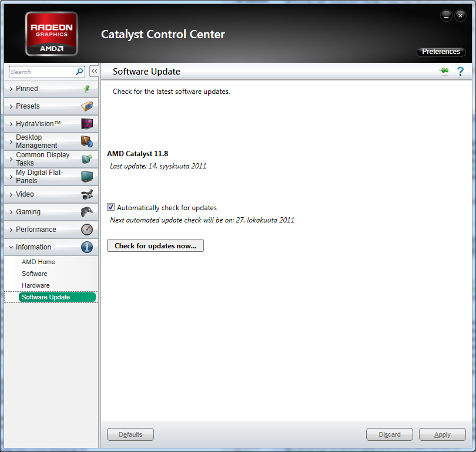This screenshot has height=452, width=476.
Task: Expand the My Digital Flat-Panels arrow
Action: [11, 177]
